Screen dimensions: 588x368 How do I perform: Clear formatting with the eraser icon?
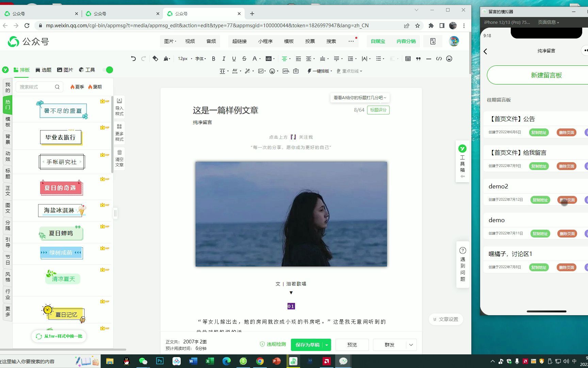(155, 59)
